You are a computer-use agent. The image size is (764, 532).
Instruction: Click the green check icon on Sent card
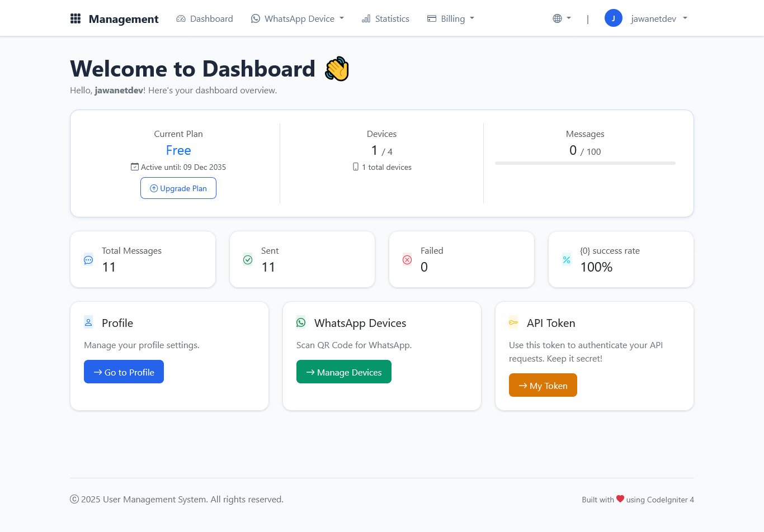[248, 259]
